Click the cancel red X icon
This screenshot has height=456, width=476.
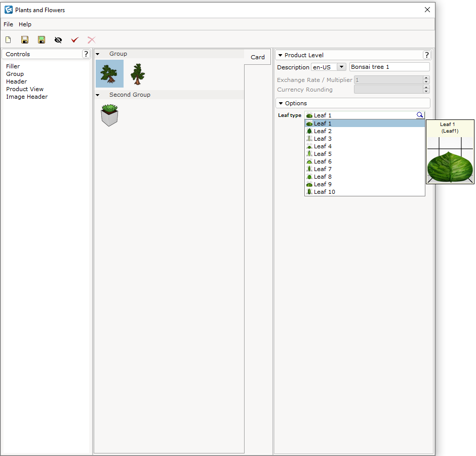pyautogui.click(x=92, y=39)
